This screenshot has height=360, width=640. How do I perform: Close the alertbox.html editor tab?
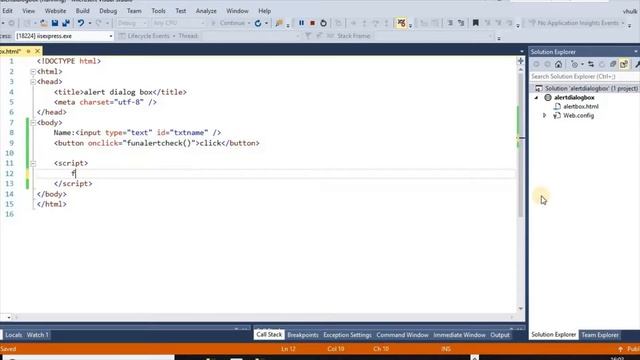coord(37,51)
